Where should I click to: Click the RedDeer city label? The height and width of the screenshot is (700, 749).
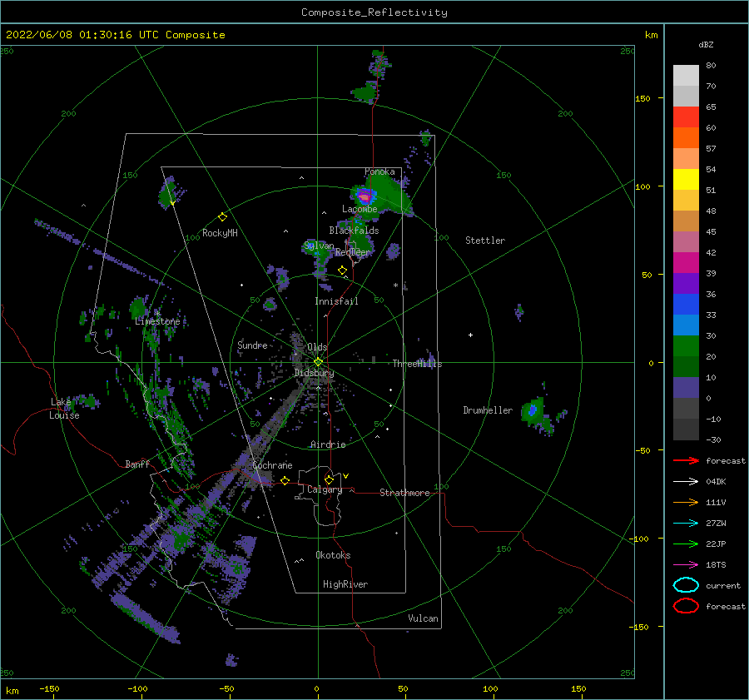353,252
